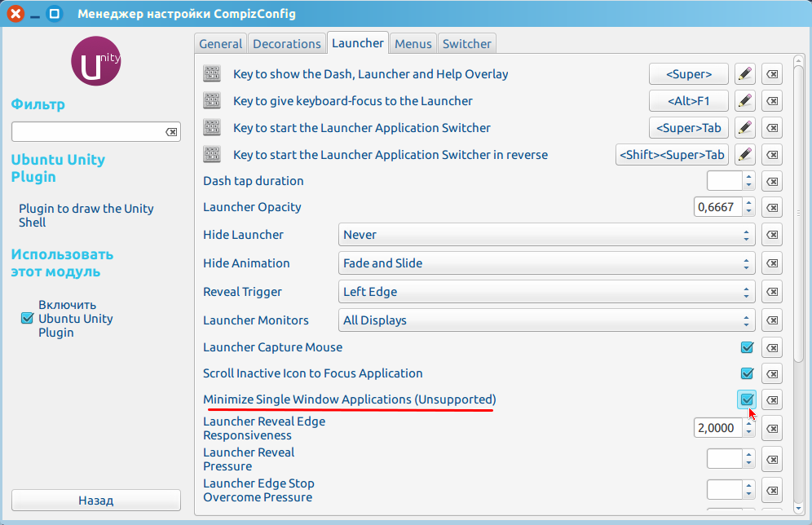Click keyboard icon beside Dash key row
Image resolution: width=812 pixels, height=525 pixels.
(212, 73)
